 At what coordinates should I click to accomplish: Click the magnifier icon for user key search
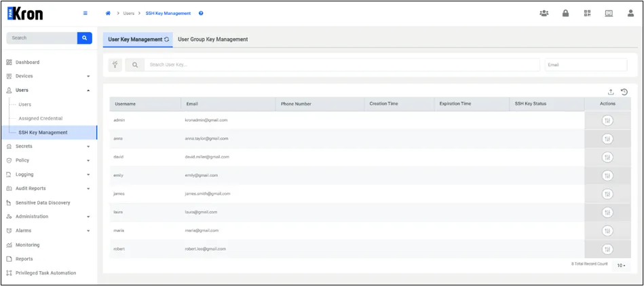[135, 65]
